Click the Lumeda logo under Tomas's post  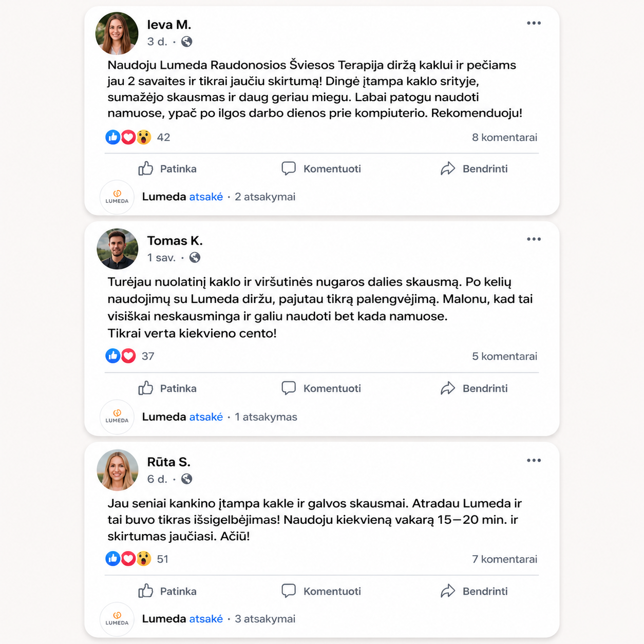click(117, 416)
